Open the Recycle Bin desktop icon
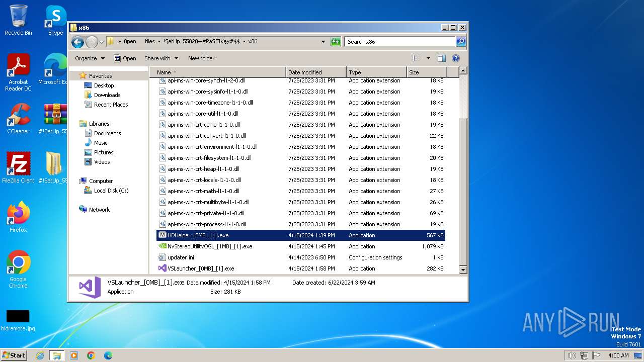644x362 pixels. click(18, 20)
